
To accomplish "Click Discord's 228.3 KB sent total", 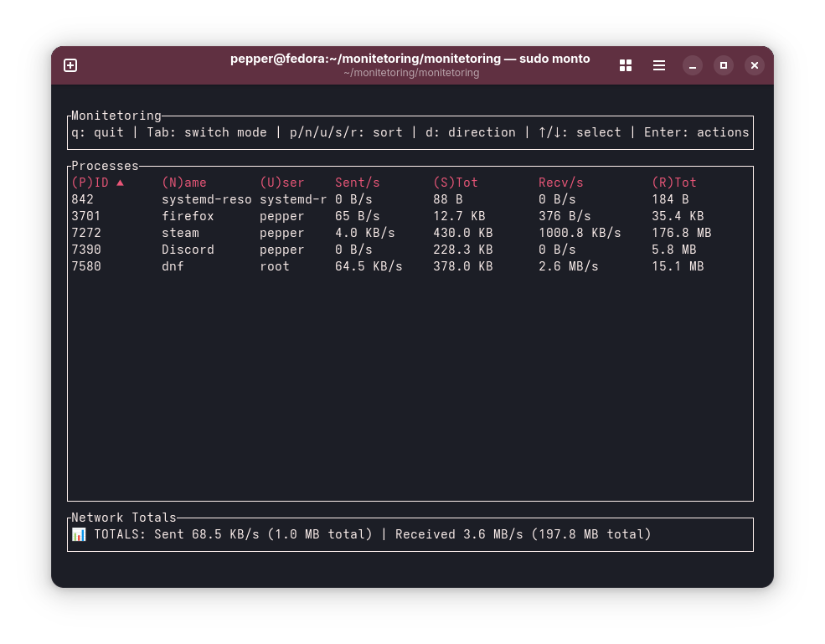I will (x=463, y=250).
